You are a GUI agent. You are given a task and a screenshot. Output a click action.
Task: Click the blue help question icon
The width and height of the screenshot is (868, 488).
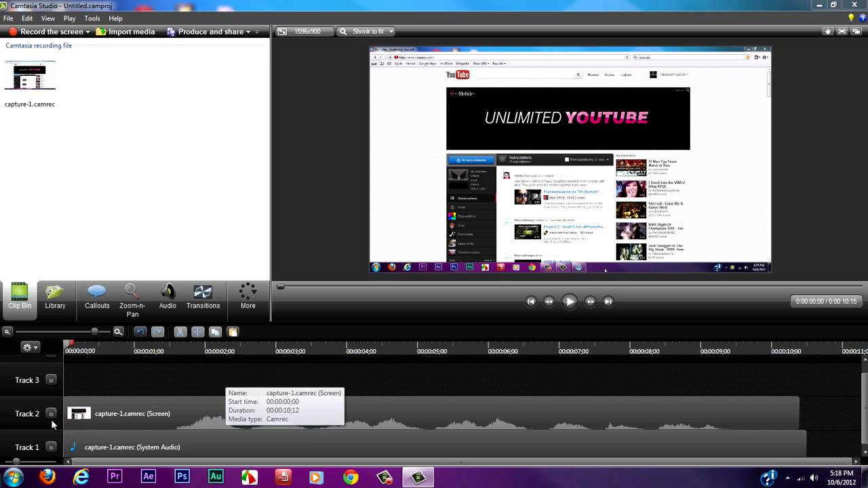[x=861, y=18]
